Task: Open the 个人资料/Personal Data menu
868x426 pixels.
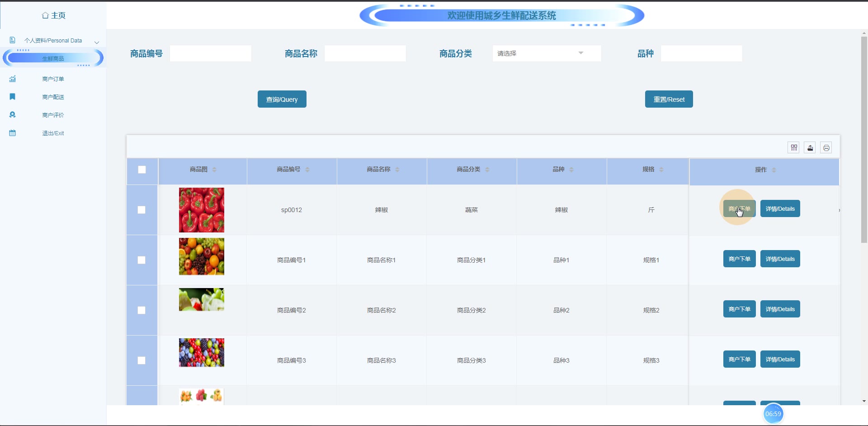Action: click(x=53, y=40)
